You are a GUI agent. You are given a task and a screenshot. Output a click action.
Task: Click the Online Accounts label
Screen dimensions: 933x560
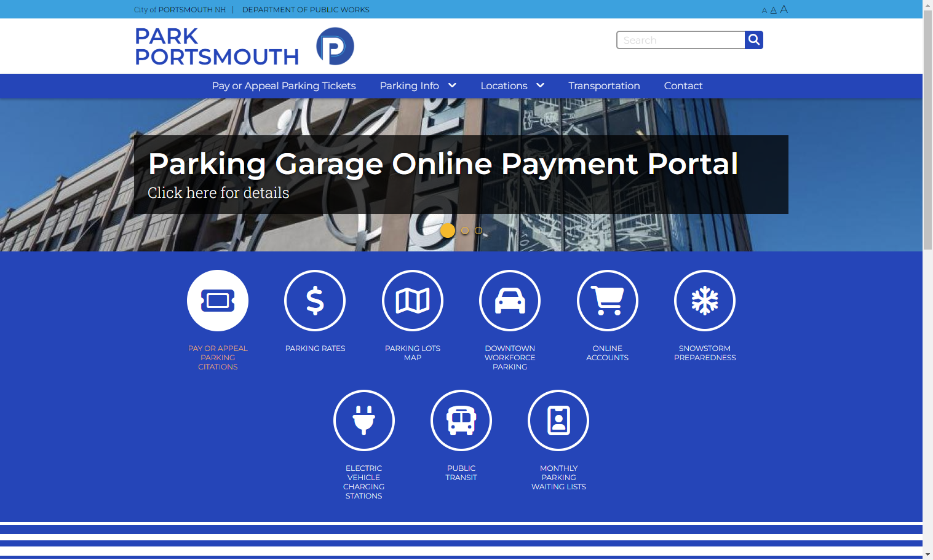tap(608, 353)
